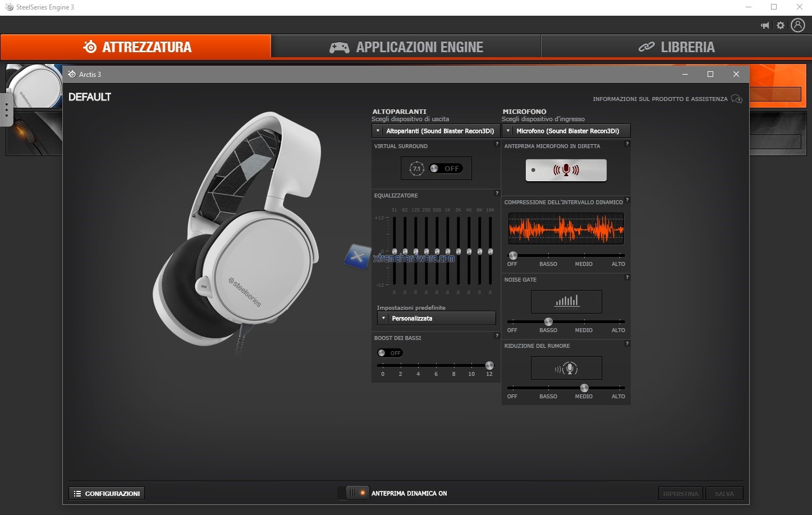812x515 pixels.
Task: Enable the 7.1 Virtual Surround switch
Action: [446, 168]
